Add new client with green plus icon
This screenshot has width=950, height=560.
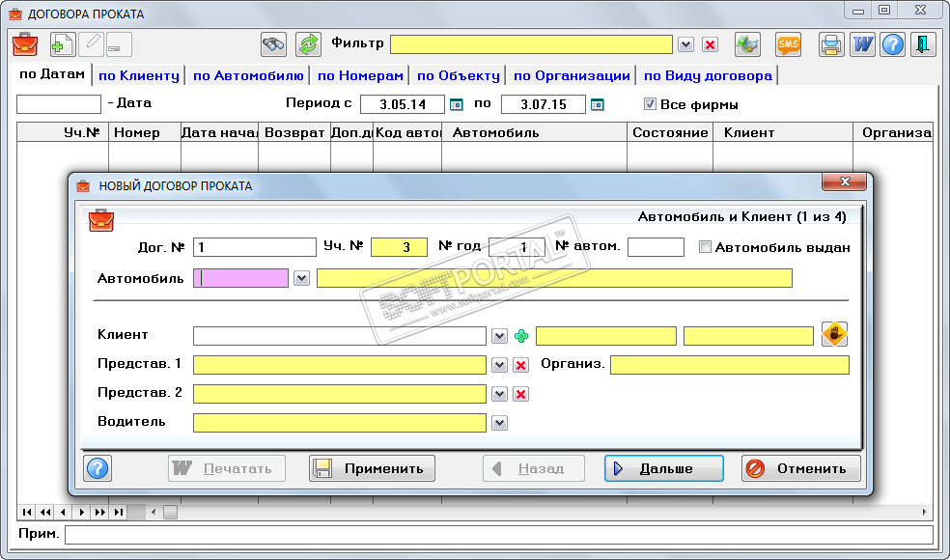pyautogui.click(x=521, y=336)
